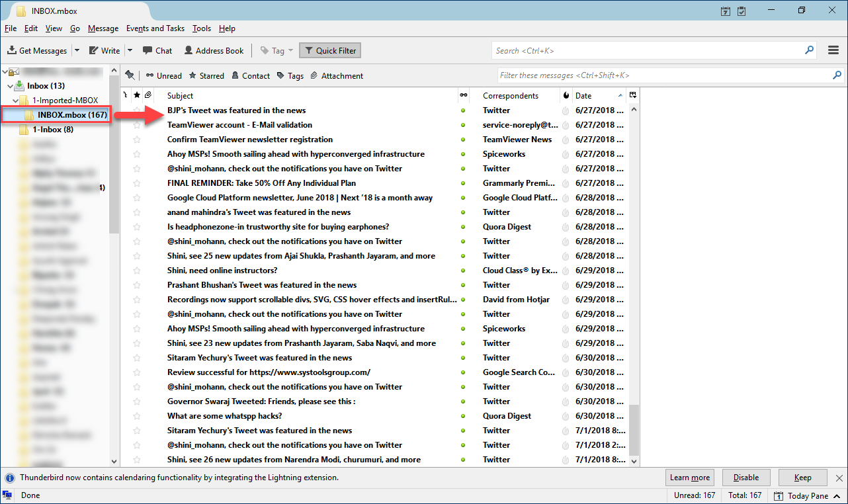Toggle the Tags filter
848x504 pixels.
(x=290, y=75)
